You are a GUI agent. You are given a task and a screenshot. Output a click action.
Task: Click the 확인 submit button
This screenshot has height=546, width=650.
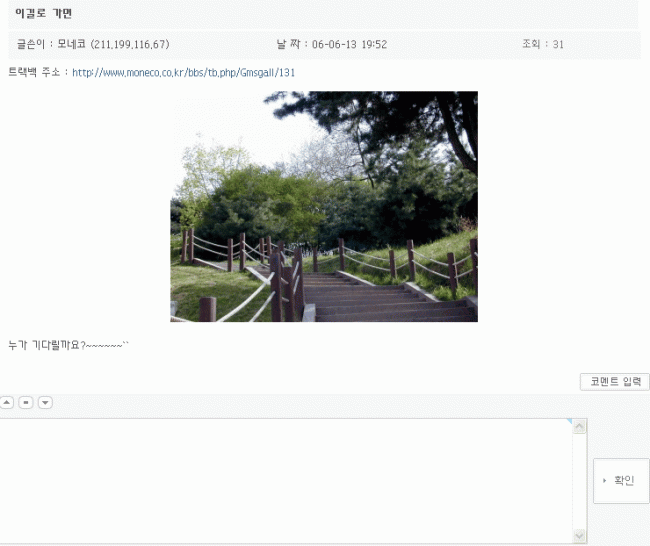pos(621,480)
